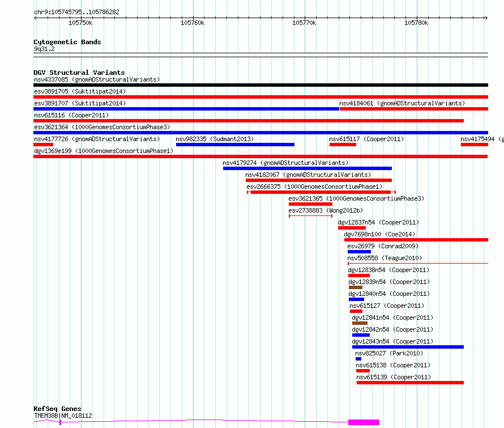This screenshot has height=428, width=504.
Task: Click the 105750k ruler tick label
Action: tap(80, 23)
